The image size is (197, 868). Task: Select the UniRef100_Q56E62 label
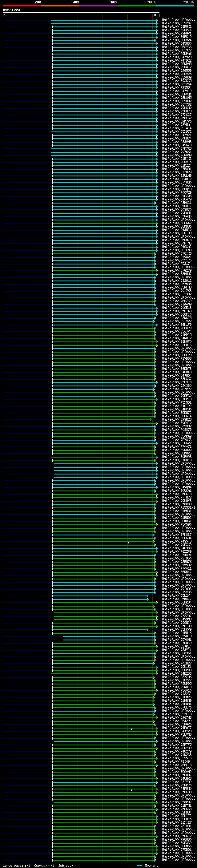pos(177,118)
